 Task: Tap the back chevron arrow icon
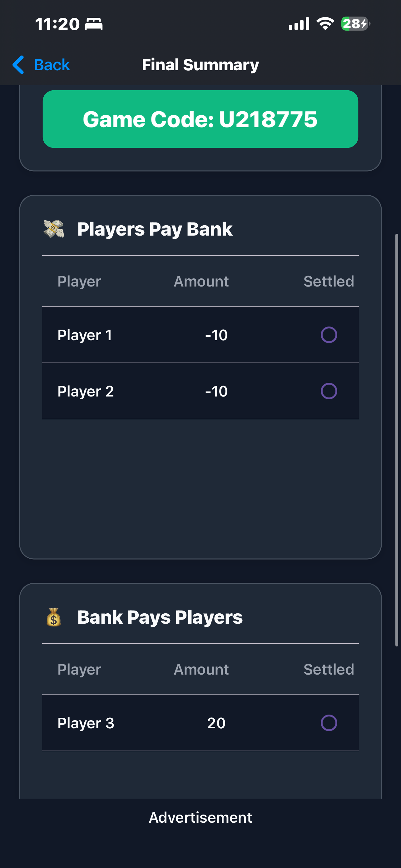[18, 64]
